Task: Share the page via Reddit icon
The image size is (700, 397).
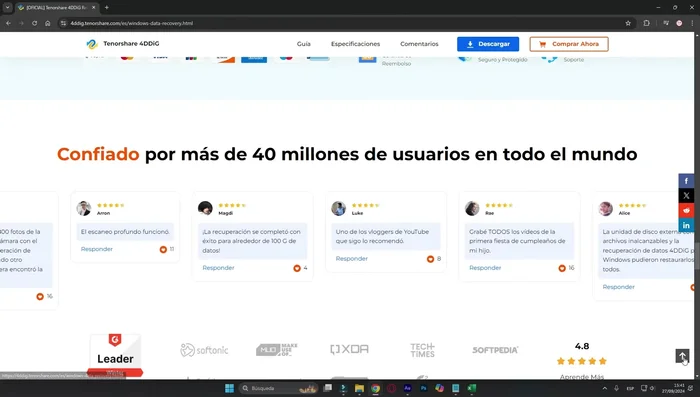Action: (686, 210)
